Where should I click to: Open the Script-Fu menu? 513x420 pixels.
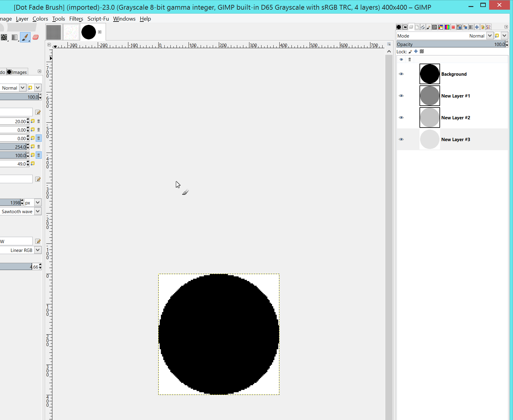tap(98, 19)
